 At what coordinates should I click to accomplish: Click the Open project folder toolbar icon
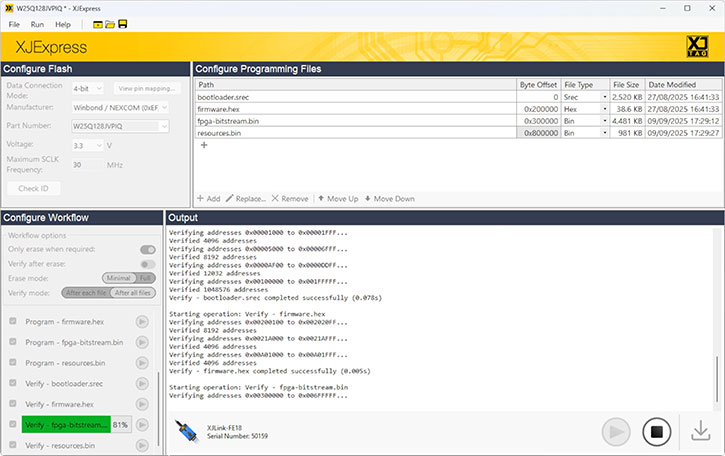pos(110,25)
